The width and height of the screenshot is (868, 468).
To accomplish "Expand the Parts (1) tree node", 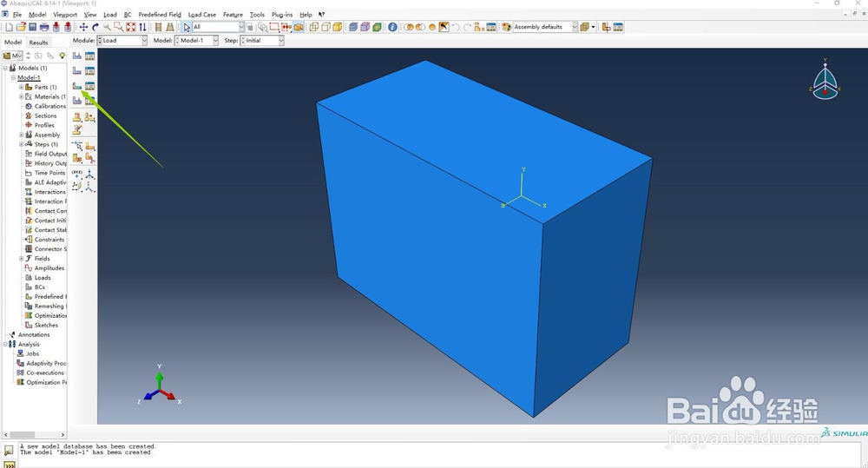I will coord(22,87).
